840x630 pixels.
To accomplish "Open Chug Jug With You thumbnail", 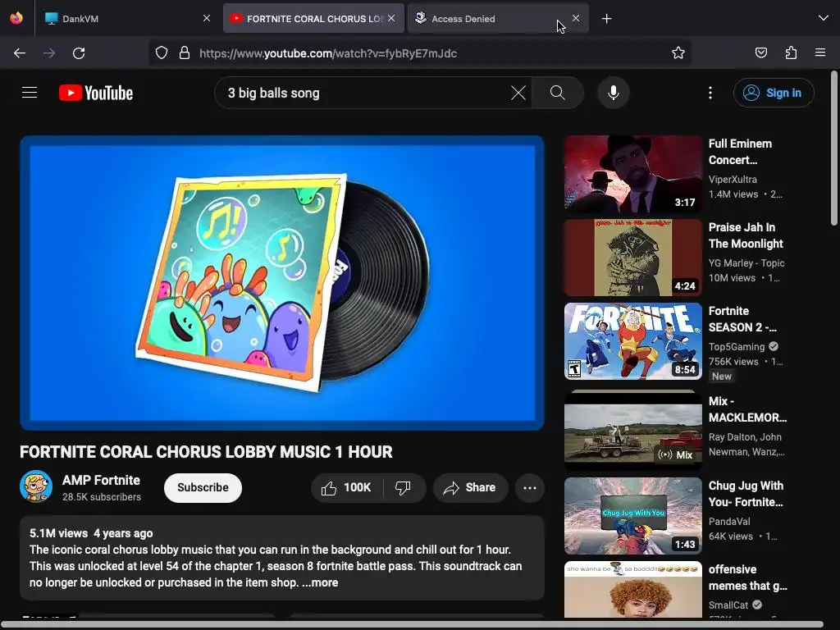I will click(x=632, y=516).
